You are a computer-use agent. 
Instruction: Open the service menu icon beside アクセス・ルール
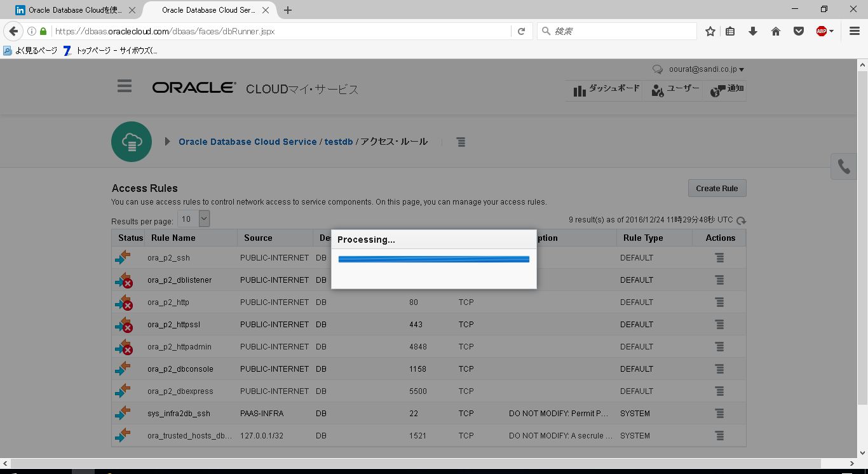pos(461,142)
